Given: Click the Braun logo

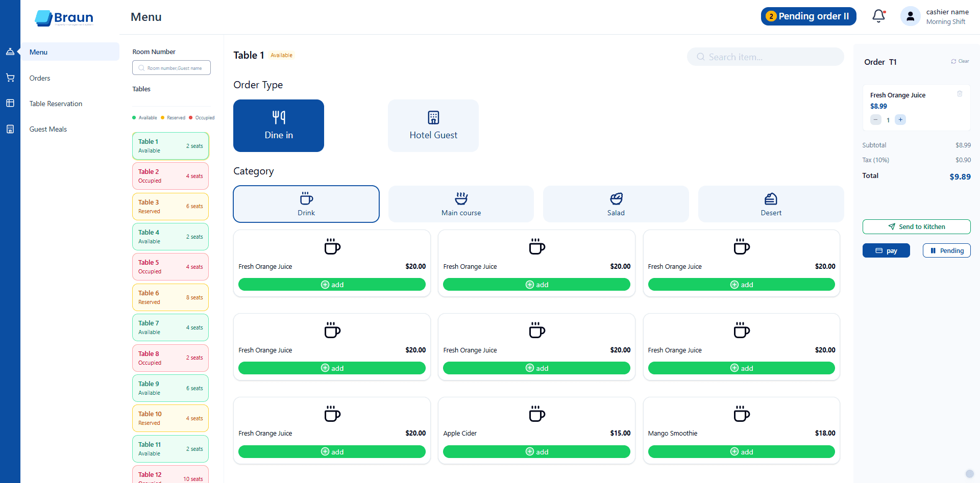Looking at the screenshot, I should pos(64,18).
